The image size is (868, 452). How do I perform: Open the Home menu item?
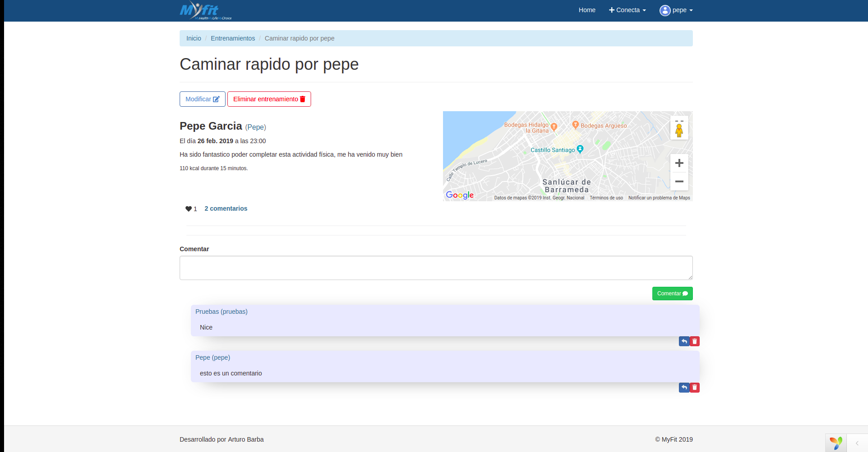click(x=587, y=10)
